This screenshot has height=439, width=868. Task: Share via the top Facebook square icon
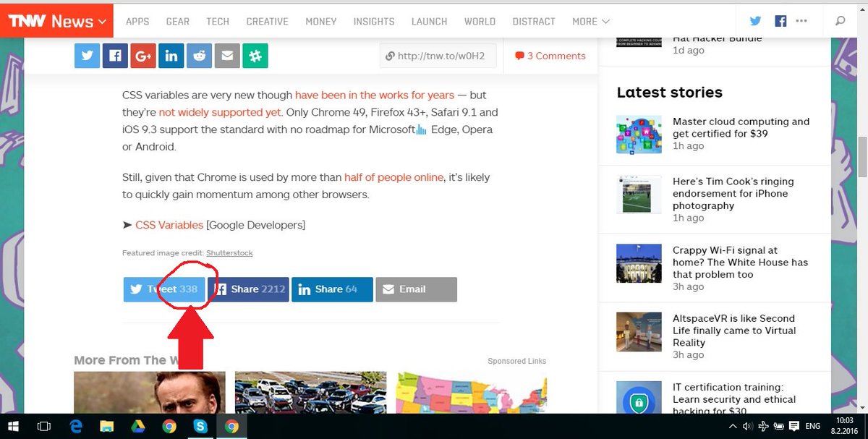point(115,56)
